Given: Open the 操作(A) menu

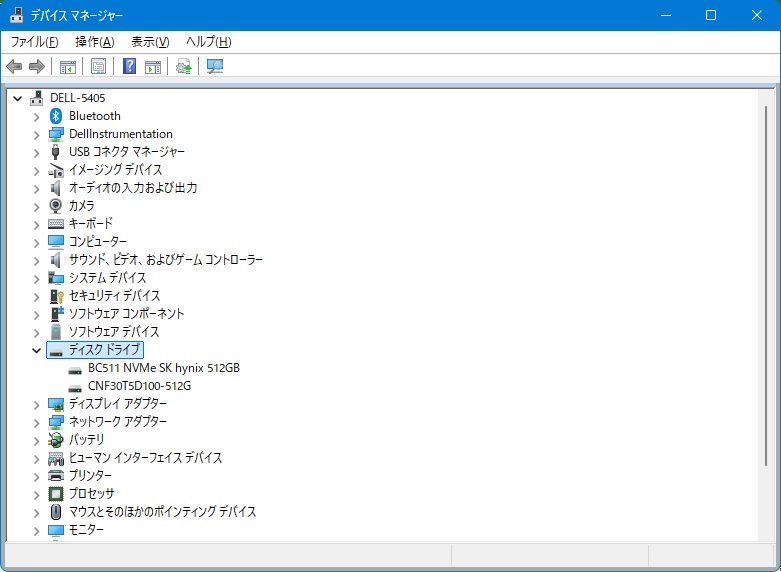Looking at the screenshot, I should point(95,42).
